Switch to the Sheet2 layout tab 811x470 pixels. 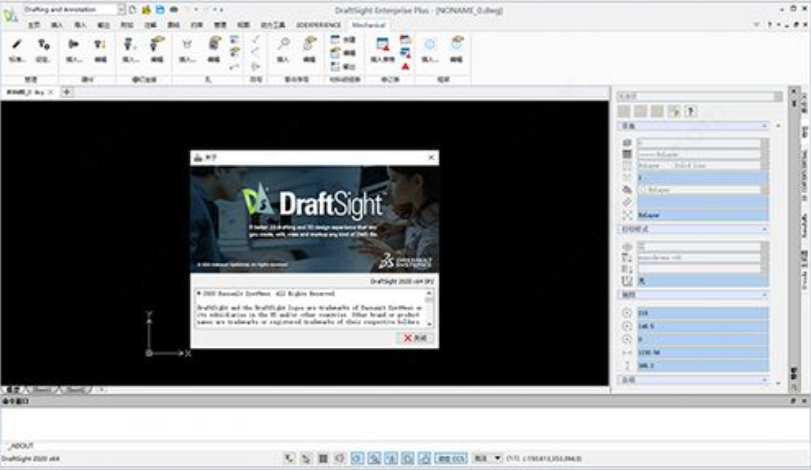pyautogui.click(x=76, y=389)
